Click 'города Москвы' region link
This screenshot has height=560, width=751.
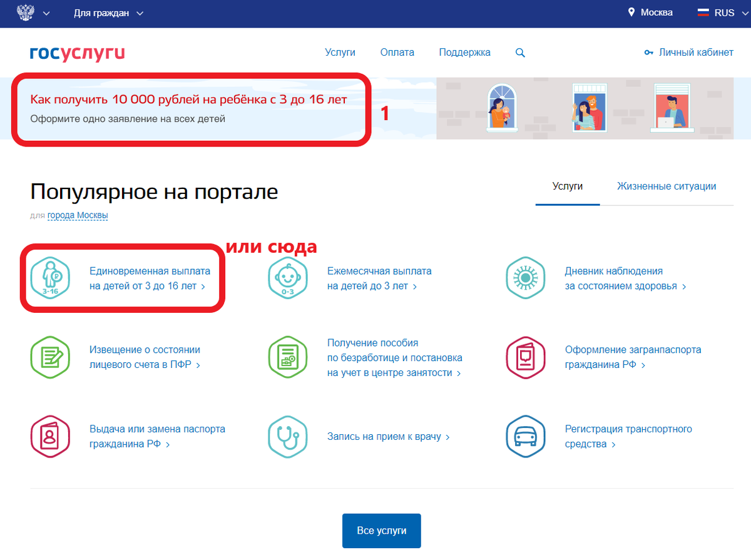(x=78, y=216)
